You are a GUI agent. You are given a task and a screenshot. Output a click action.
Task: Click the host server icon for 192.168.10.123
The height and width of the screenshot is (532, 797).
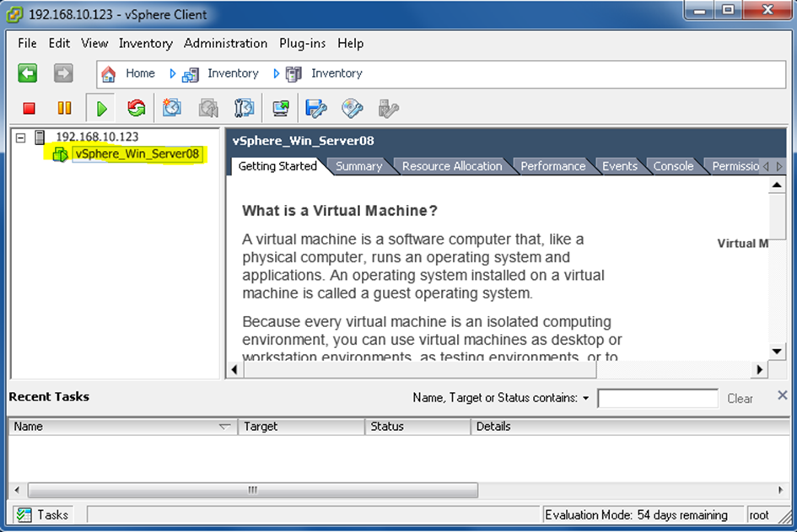(40, 137)
